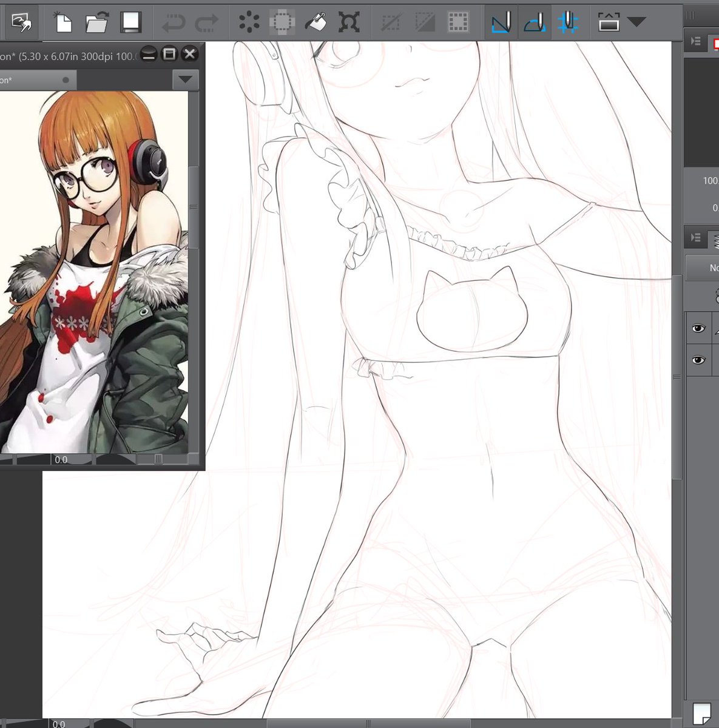The height and width of the screenshot is (728, 719).
Task: Click the display area frame icon
Action: point(609,22)
